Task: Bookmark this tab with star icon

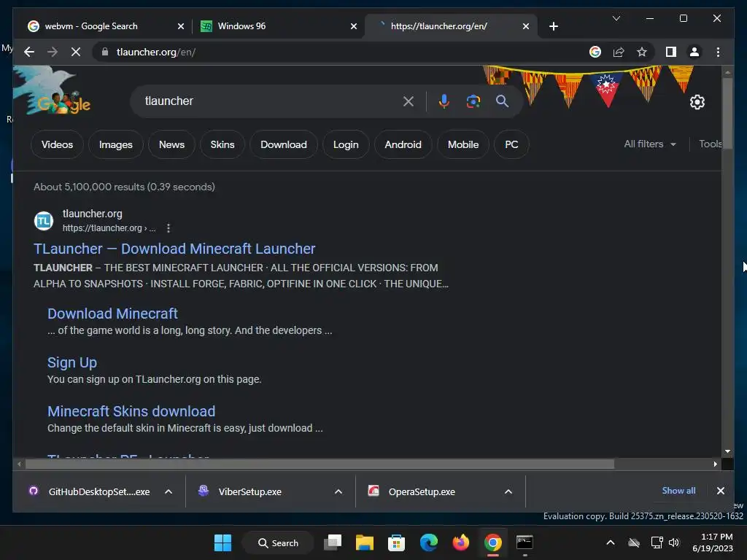Action: 642,52
